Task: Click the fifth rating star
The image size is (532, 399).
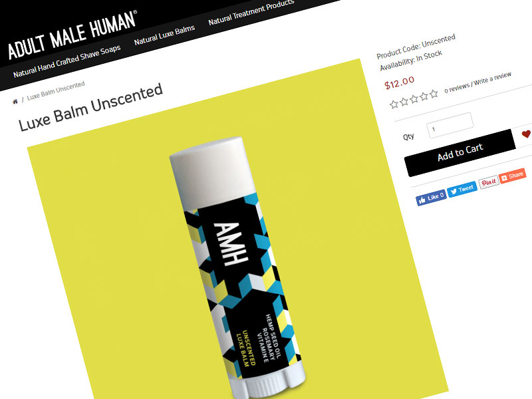Action: coord(434,94)
